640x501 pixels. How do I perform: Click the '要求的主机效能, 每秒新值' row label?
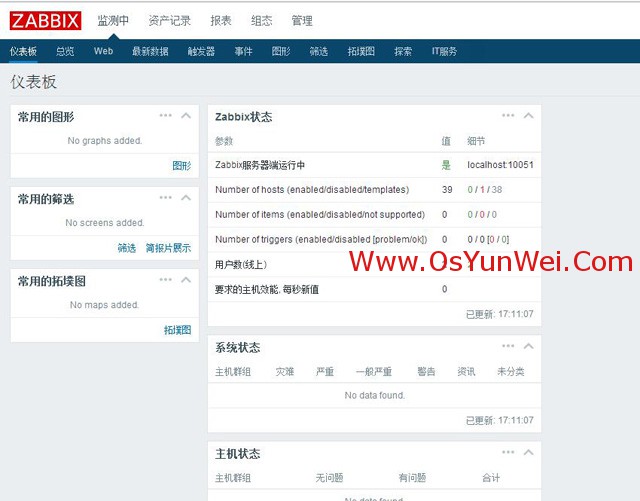tap(267, 289)
